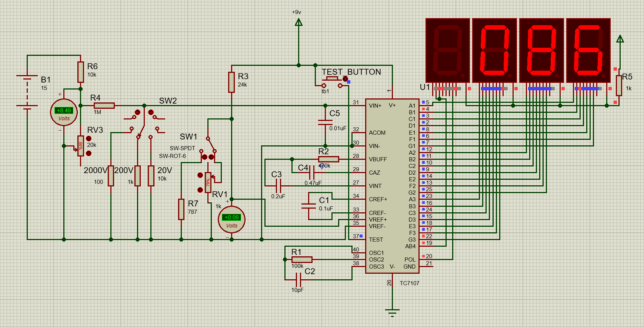
Task: Toggle the TEST_BUTTON latch actuator
Action: [345, 79]
